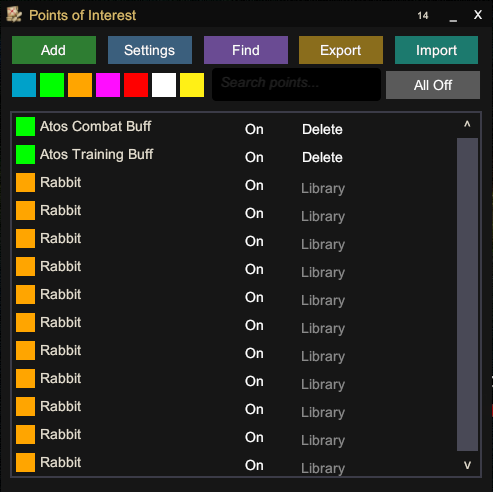Click the green swatch beside Atos Combat Buff
Viewport: 493px width, 492px height.
[x=25, y=126]
